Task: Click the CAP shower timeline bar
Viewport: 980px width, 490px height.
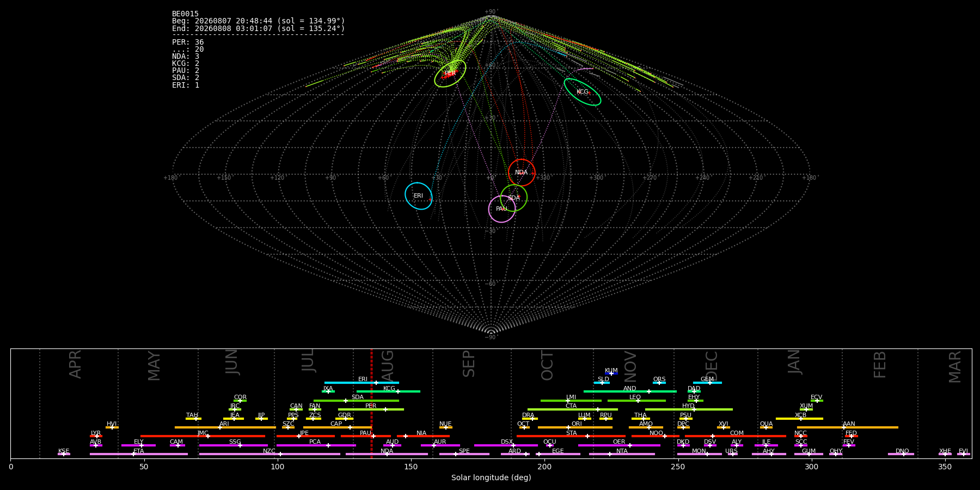Action: click(338, 427)
